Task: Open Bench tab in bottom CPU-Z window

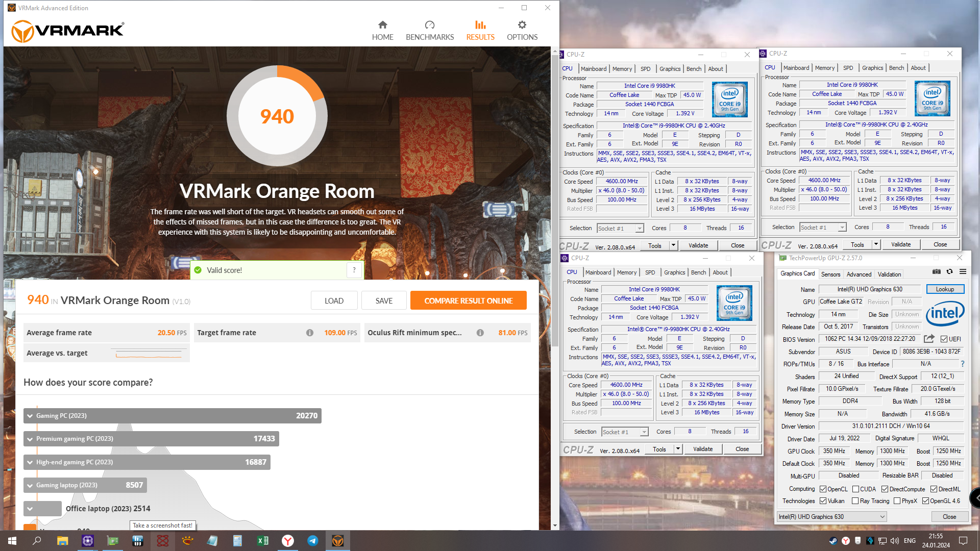Action: pos(698,272)
